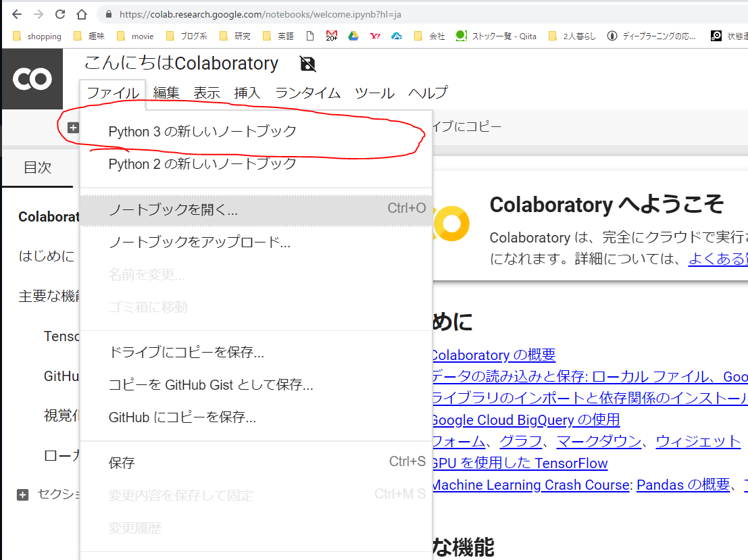This screenshot has height=560, width=748.
Task: Choose ノートブックを開く... from the file menu
Action: point(173,210)
